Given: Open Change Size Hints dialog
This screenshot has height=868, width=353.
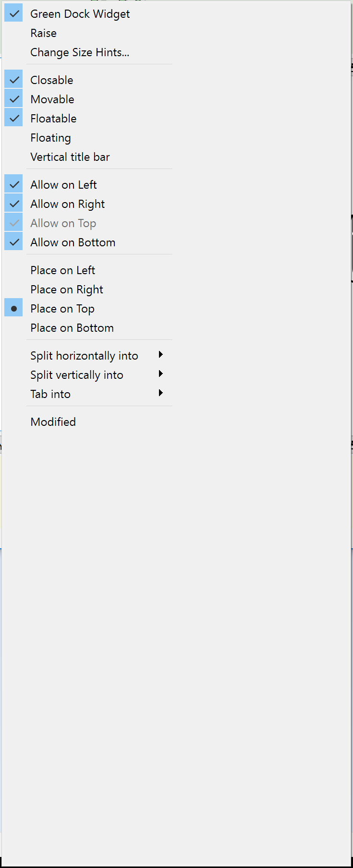Looking at the screenshot, I should click(80, 52).
